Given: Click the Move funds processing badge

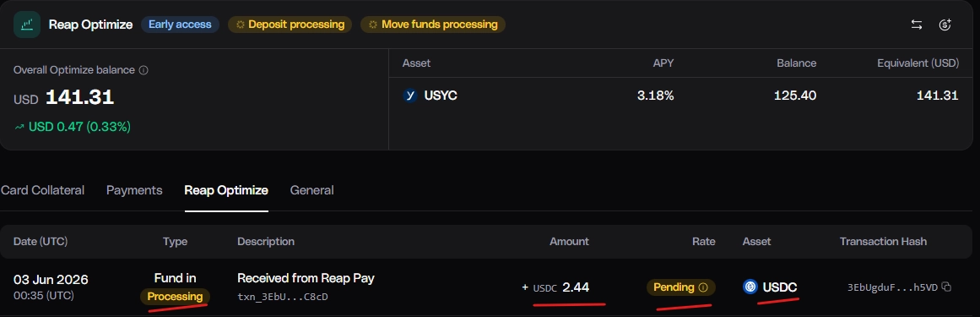Looking at the screenshot, I should (432, 25).
